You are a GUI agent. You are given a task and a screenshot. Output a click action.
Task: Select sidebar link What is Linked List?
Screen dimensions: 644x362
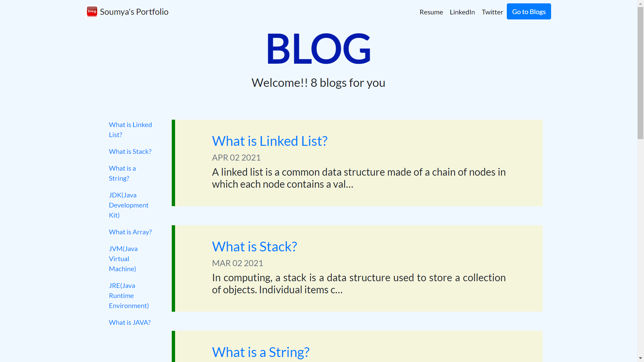130,130
